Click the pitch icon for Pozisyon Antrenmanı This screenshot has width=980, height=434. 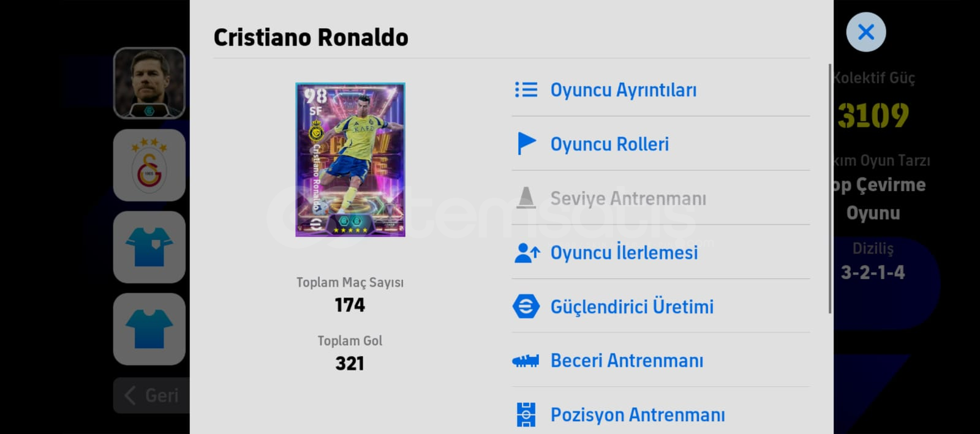526,414
